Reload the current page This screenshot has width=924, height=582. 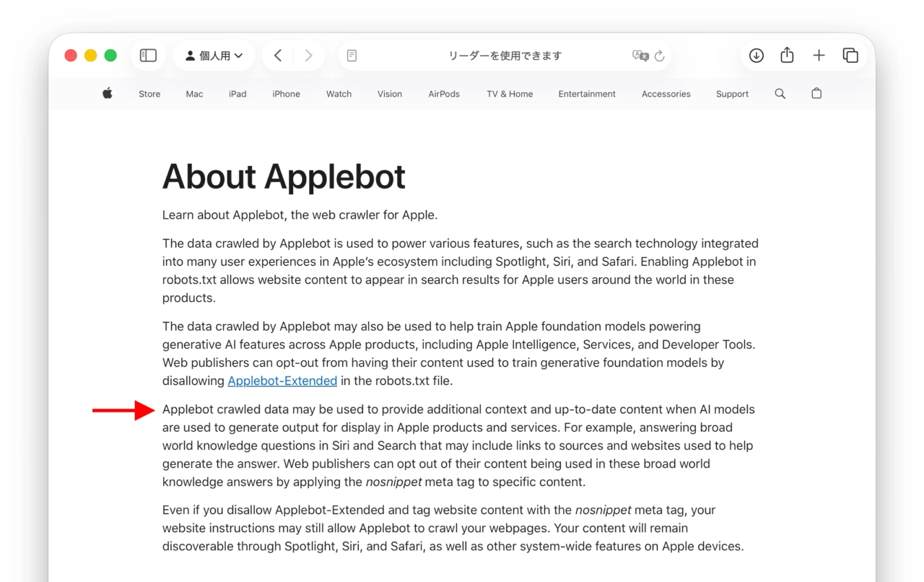click(659, 56)
